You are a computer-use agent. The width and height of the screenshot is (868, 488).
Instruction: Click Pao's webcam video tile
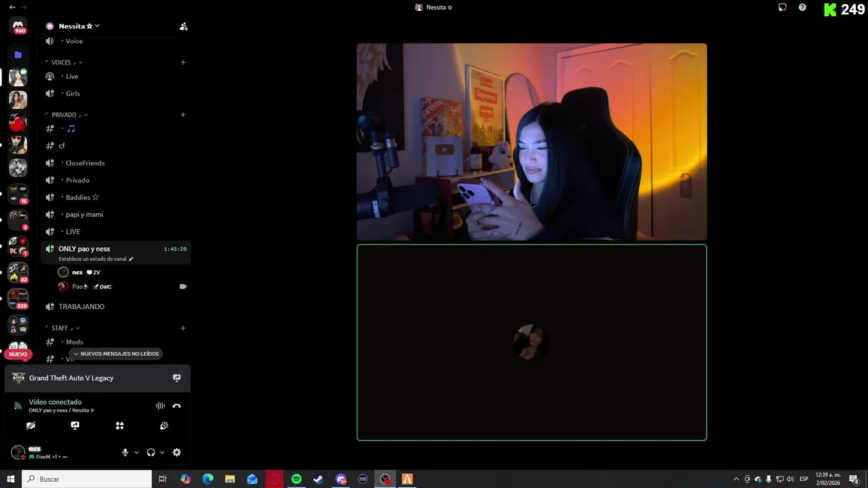pyautogui.click(x=532, y=142)
